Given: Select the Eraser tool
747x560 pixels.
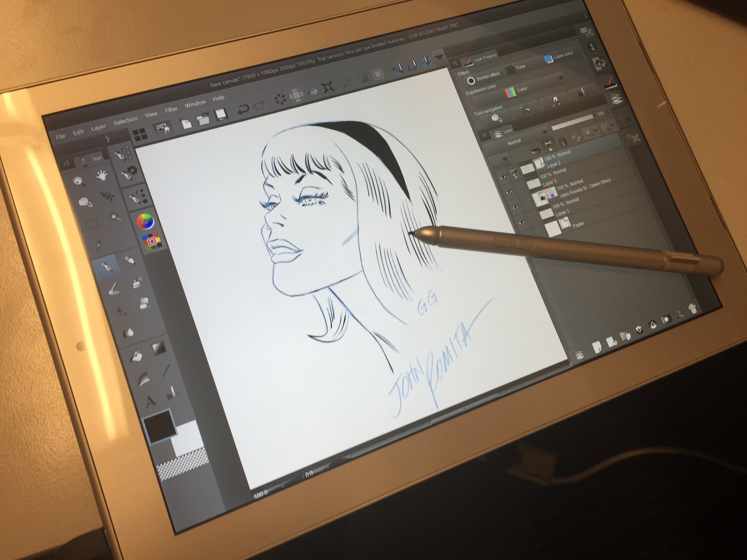Looking at the screenshot, I should tap(145, 303).
